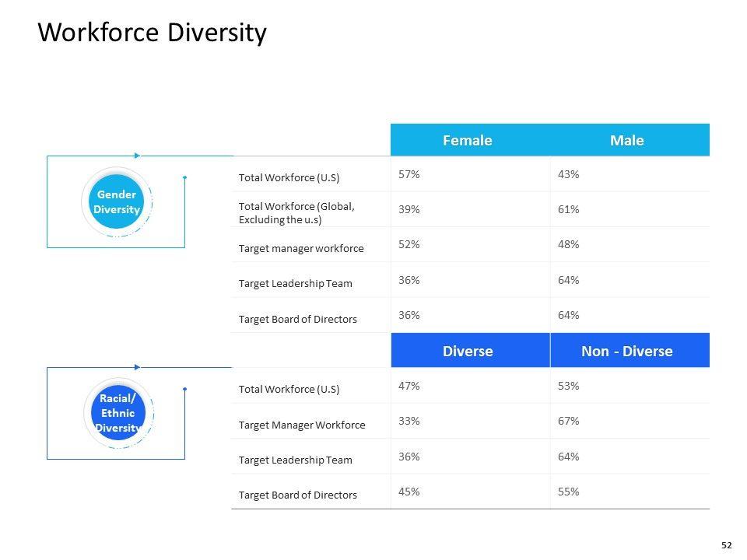Click the 39% Female global workforce value
Viewport: 747px width, 560px height.
pos(409,209)
